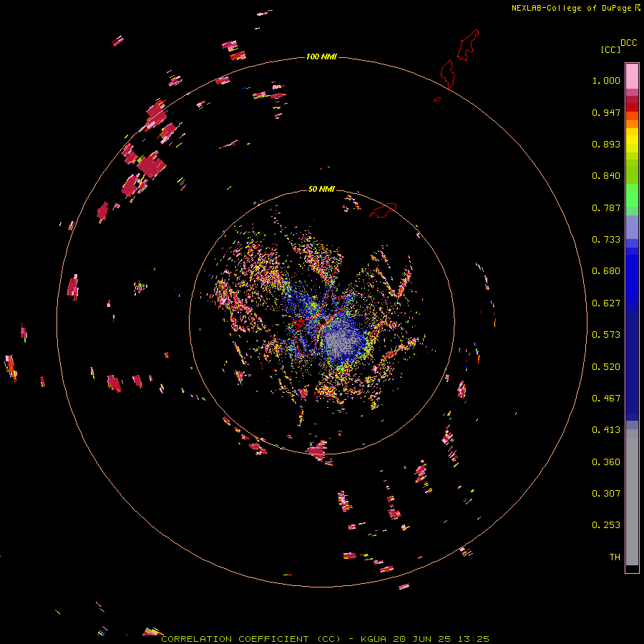Click the 0.520 color scale value

(606, 367)
